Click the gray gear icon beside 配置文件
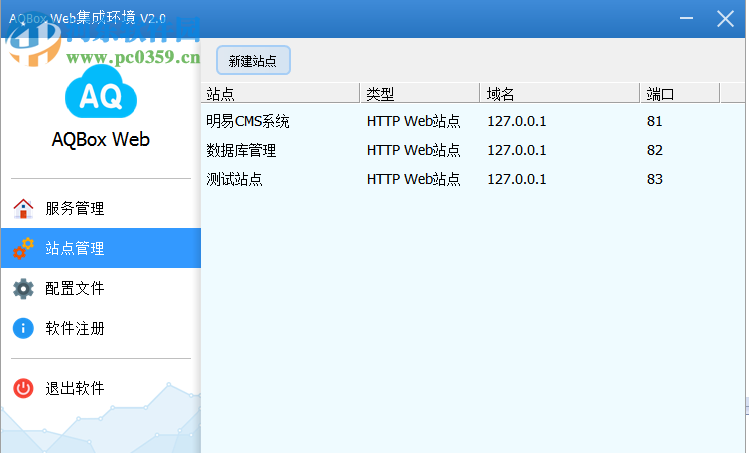Viewport: 749px width, 453px height. (x=23, y=289)
